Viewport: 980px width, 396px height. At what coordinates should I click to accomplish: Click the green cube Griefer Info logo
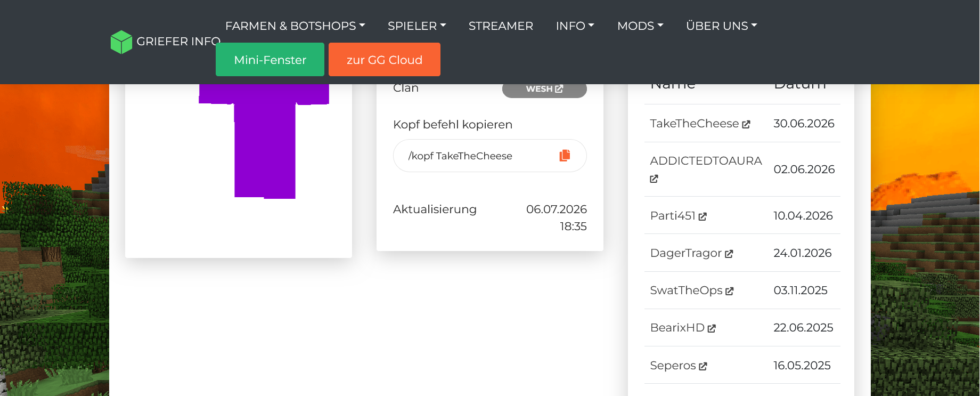point(121,42)
